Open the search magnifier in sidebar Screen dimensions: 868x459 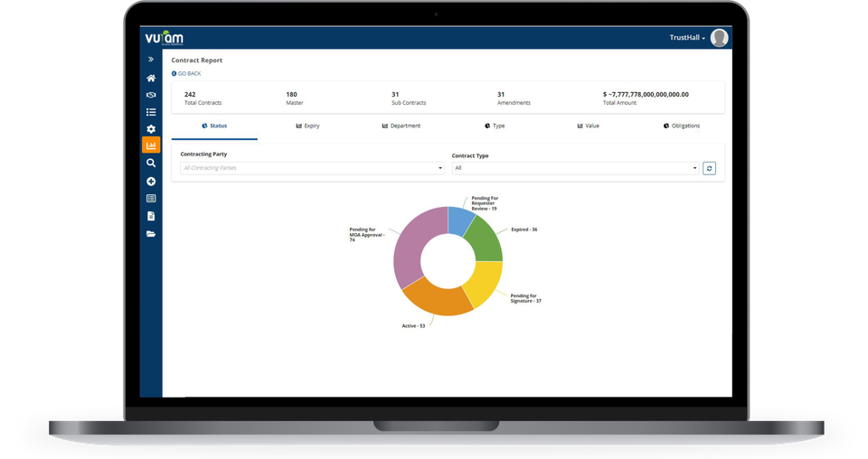point(151,164)
